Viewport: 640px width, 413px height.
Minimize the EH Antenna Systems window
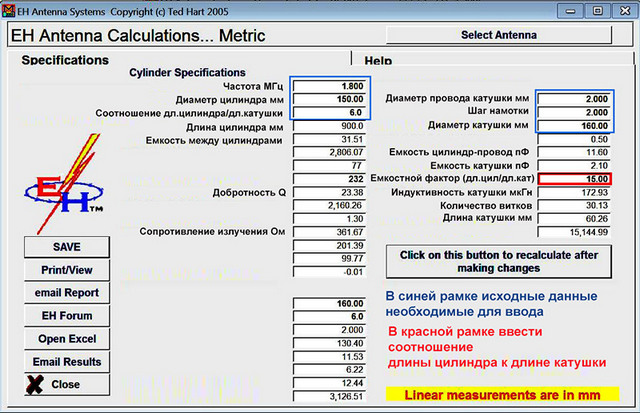tap(570, 11)
